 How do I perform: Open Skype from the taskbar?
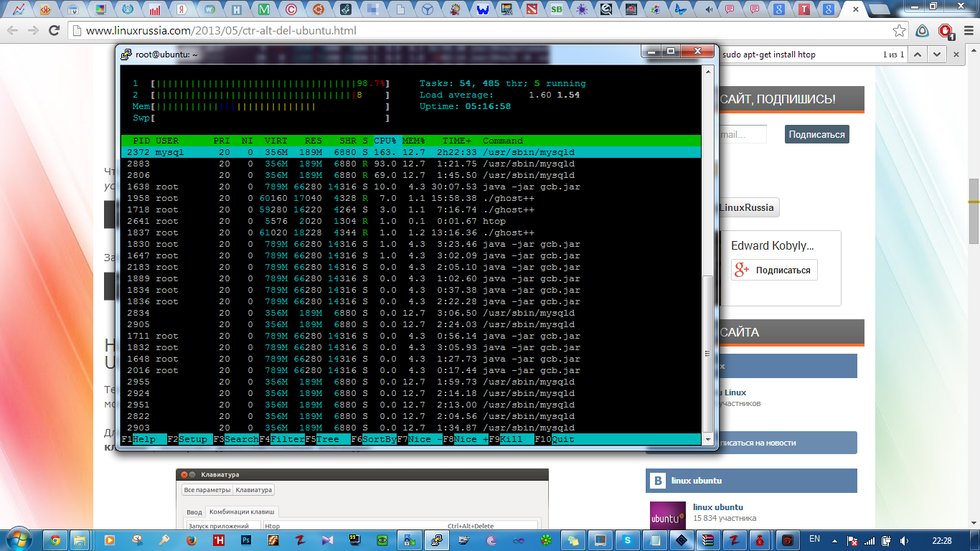tap(628, 540)
